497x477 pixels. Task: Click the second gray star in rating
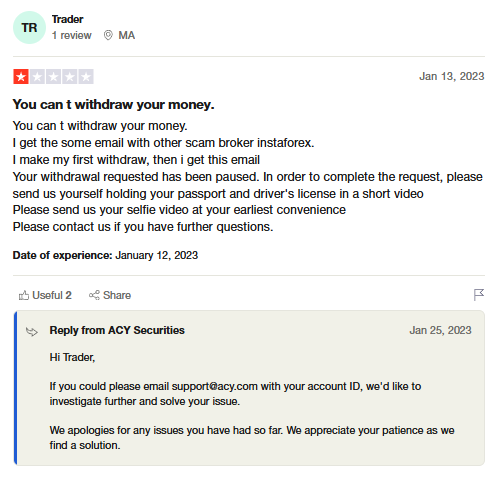(x=37, y=77)
